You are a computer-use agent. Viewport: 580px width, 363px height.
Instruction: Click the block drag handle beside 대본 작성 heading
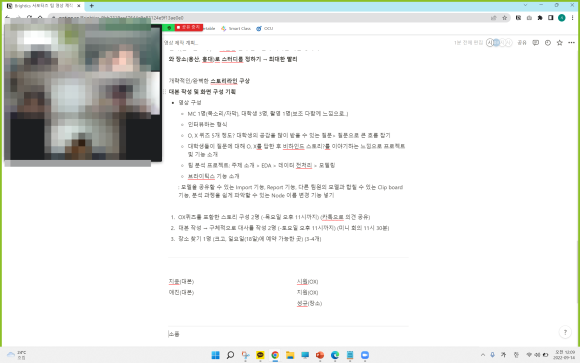[x=165, y=92]
